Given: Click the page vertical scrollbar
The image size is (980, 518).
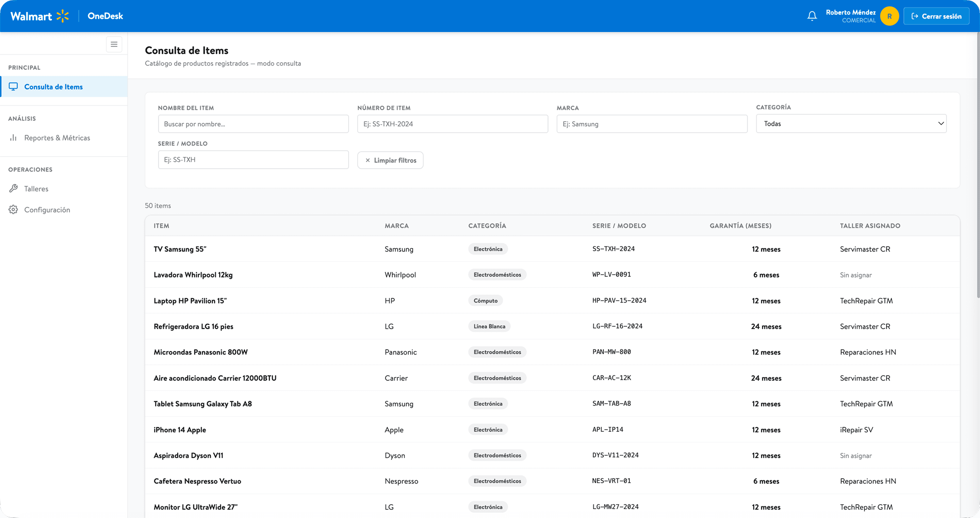Looking at the screenshot, I should pos(977,165).
